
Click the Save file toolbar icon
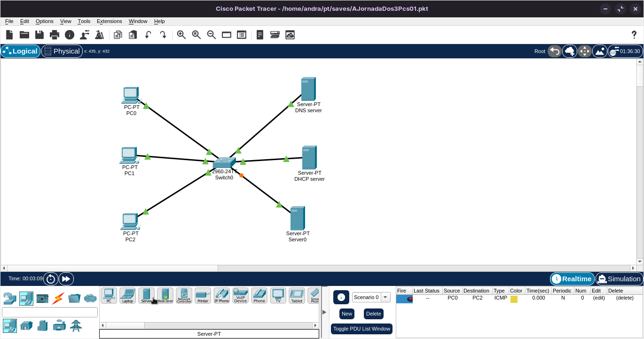click(x=39, y=35)
